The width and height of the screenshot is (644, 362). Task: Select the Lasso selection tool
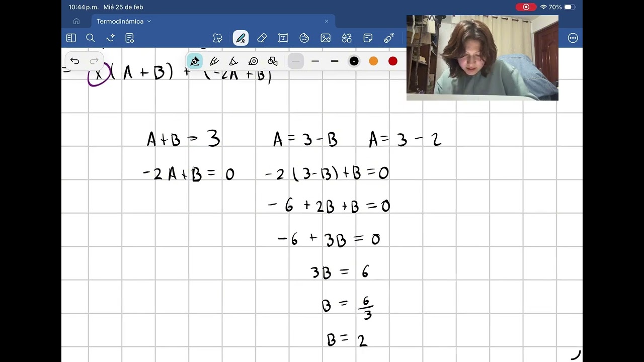tap(218, 38)
